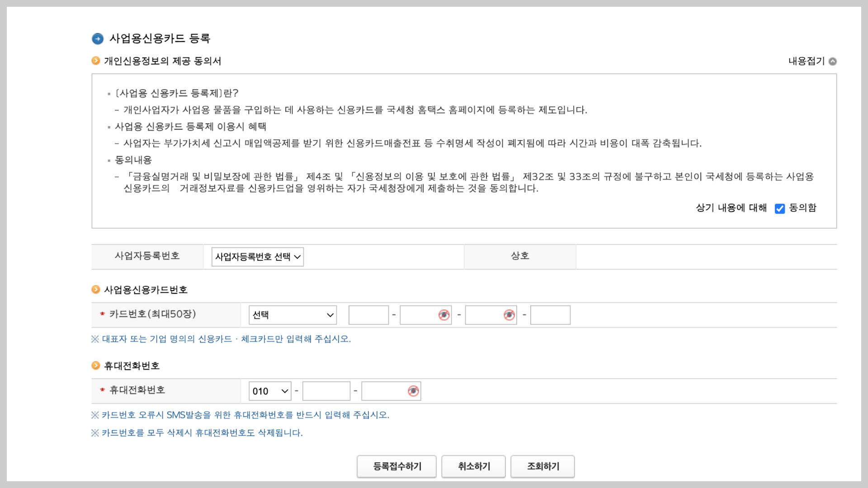
Task: Open the 010 phone prefix dropdown
Action: [x=270, y=391]
